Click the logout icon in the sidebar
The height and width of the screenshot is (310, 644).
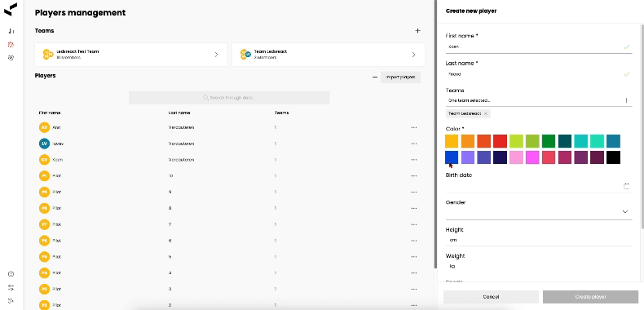click(x=11, y=300)
